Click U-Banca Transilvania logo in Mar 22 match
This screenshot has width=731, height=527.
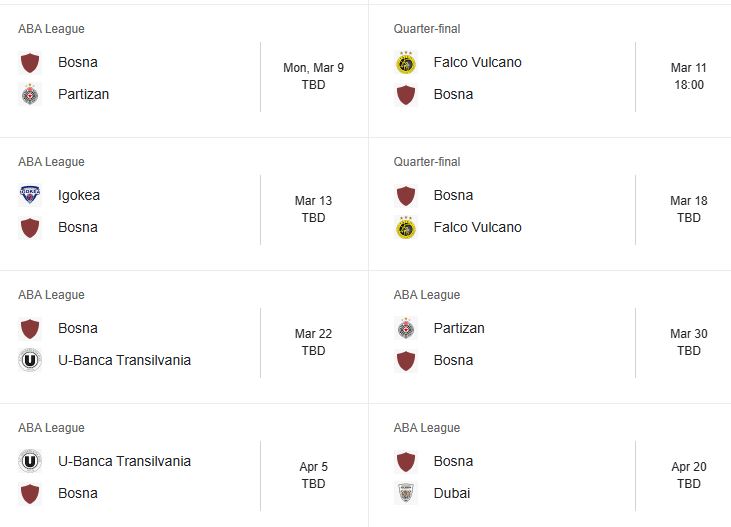[x=30, y=361]
